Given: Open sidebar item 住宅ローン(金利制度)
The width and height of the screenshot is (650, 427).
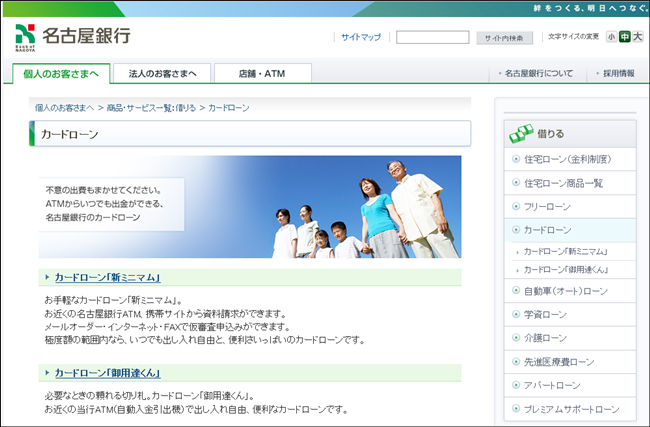Looking at the screenshot, I should pyautogui.click(x=570, y=159).
